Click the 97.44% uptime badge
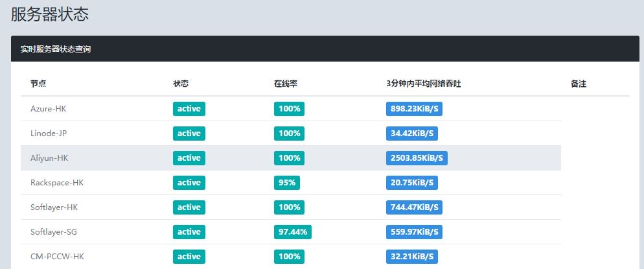Screen dimensions: 644x269 pos(293,232)
